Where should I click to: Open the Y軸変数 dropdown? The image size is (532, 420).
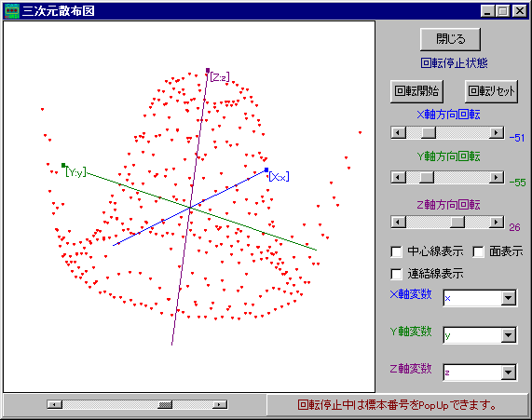tap(508, 335)
